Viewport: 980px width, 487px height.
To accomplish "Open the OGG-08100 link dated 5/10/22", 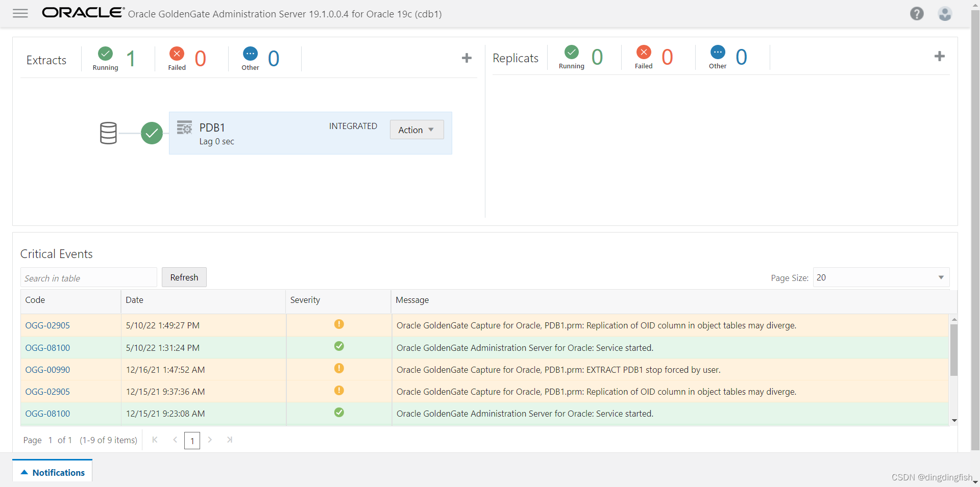I will click(47, 348).
